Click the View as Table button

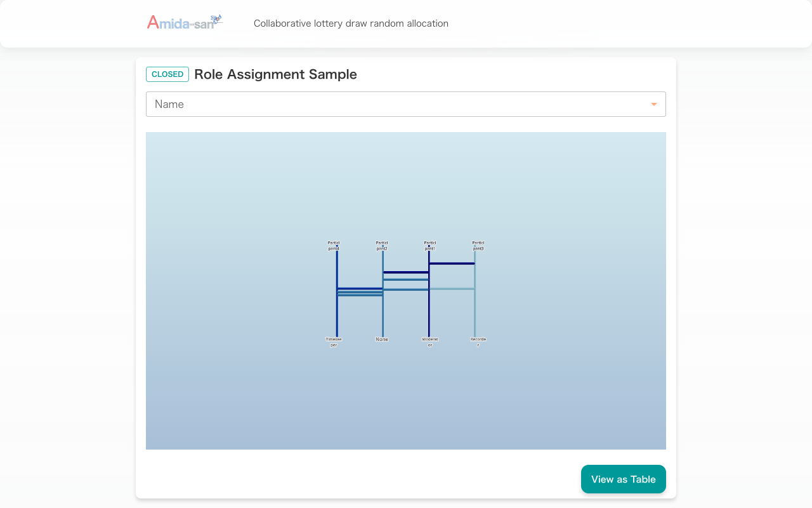[x=623, y=479]
